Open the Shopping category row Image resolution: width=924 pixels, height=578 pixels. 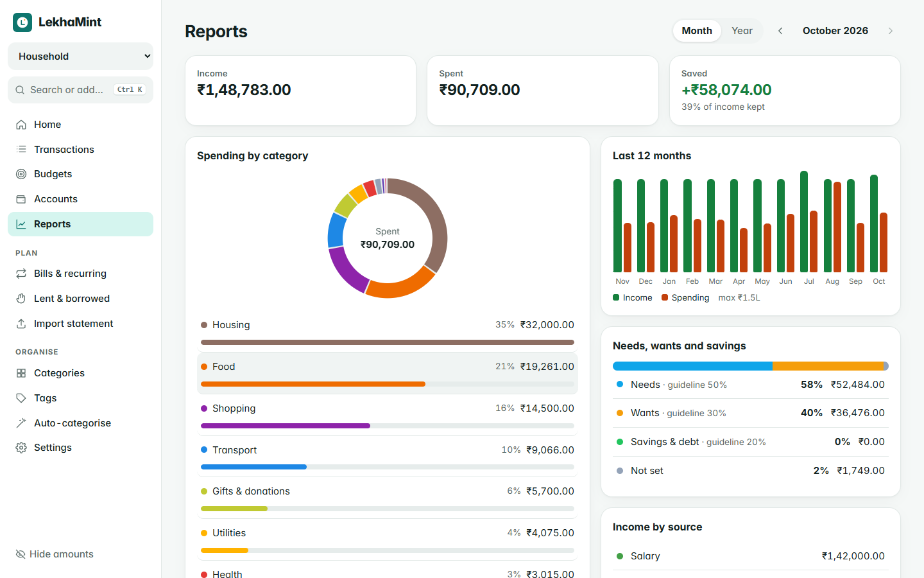[388, 415]
